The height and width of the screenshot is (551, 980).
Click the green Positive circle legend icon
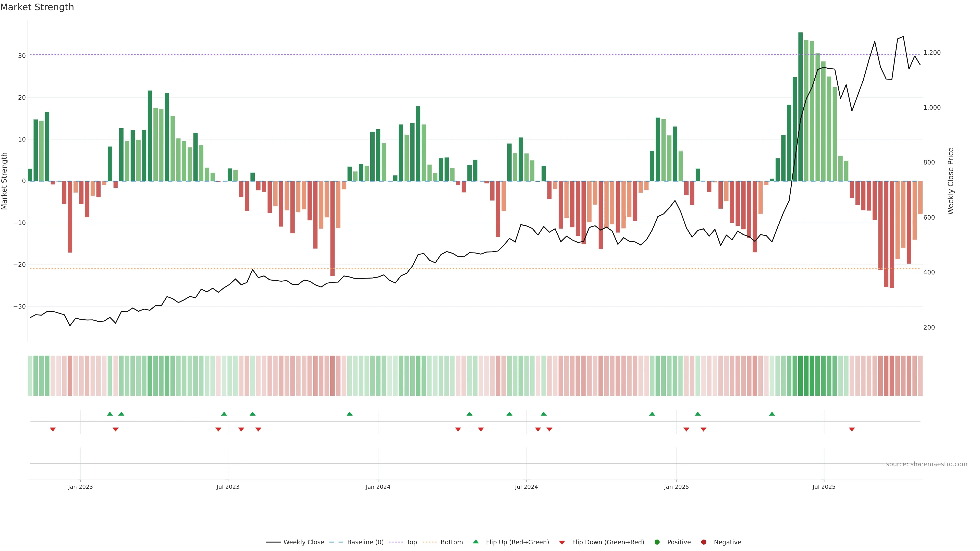click(x=657, y=542)
